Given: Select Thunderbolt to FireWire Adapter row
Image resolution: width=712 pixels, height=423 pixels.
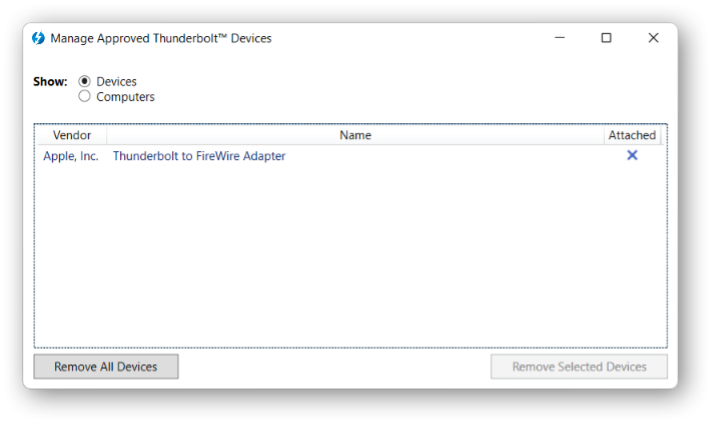Looking at the screenshot, I should pyautogui.click(x=350, y=156).
